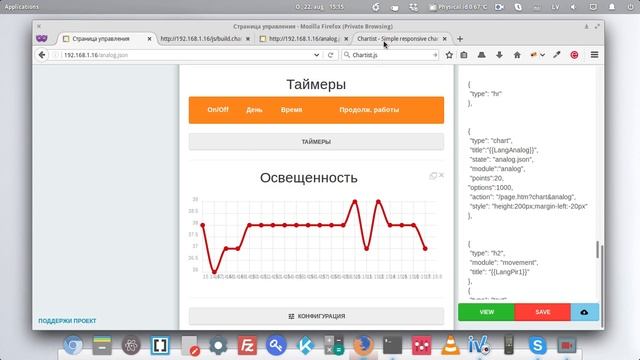Go back with the Firefox back arrow
Image resolution: width=640 pixels, height=360 pixels.
point(42,55)
